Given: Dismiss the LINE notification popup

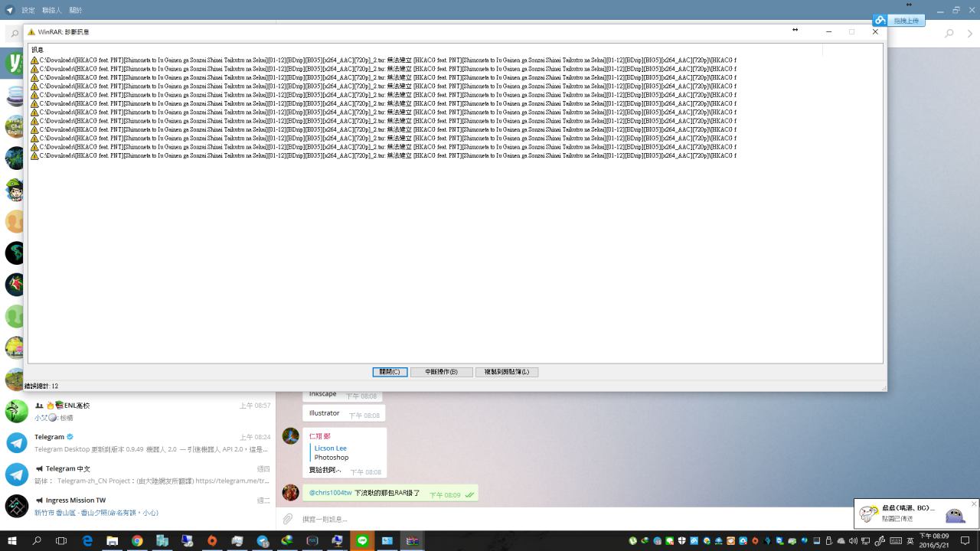Looking at the screenshot, I should [974, 504].
